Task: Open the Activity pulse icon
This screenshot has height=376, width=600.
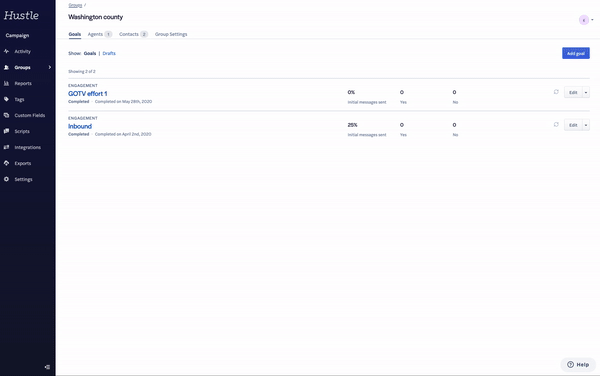Action: pos(7,51)
